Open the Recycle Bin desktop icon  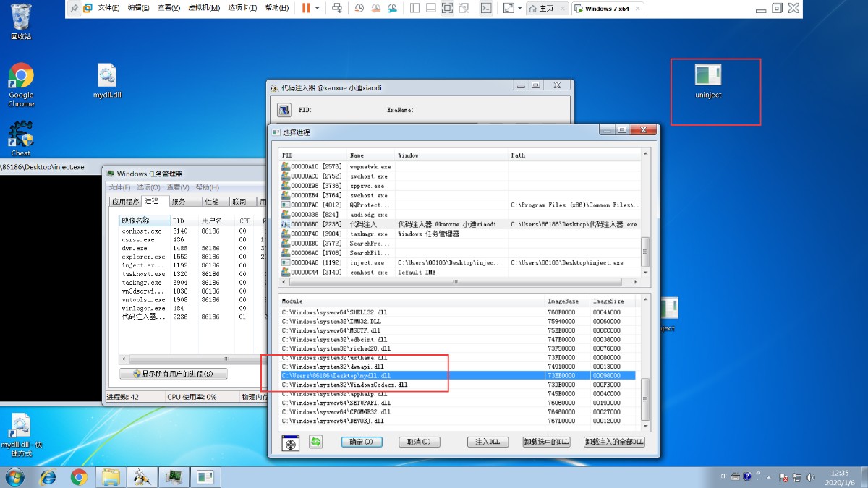[21, 22]
